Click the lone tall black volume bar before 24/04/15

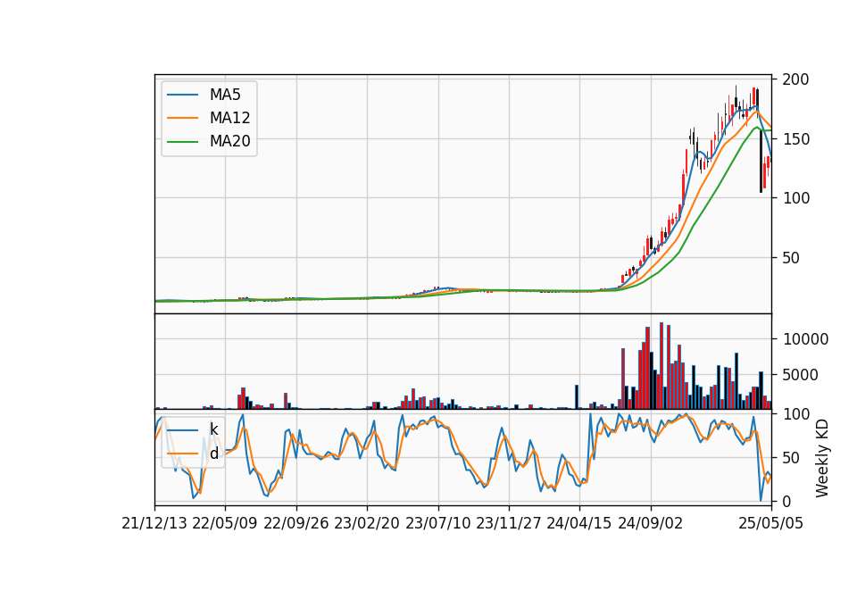click(x=577, y=396)
